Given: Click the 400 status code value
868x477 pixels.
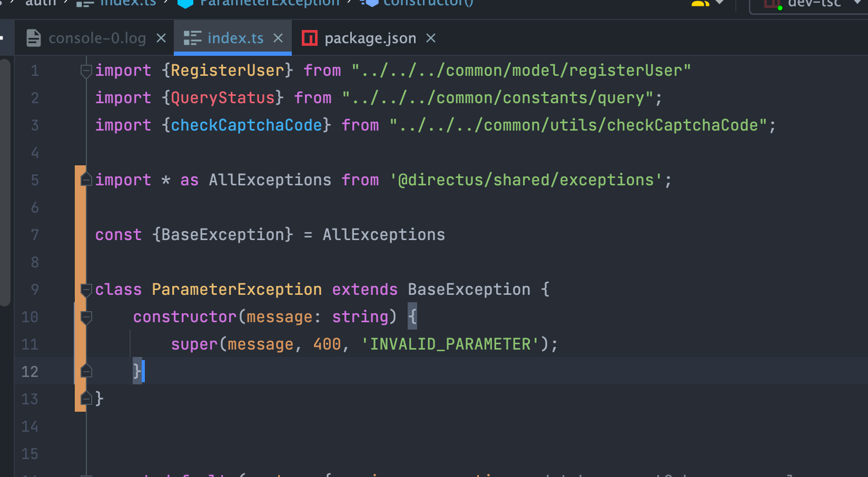Looking at the screenshot, I should [x=327, y=344].
